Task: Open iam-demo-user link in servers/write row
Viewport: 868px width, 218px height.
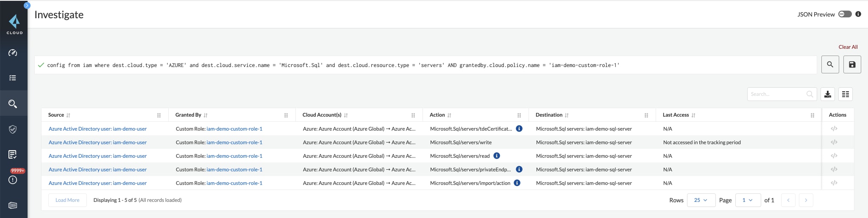Action: pos(97,143)
